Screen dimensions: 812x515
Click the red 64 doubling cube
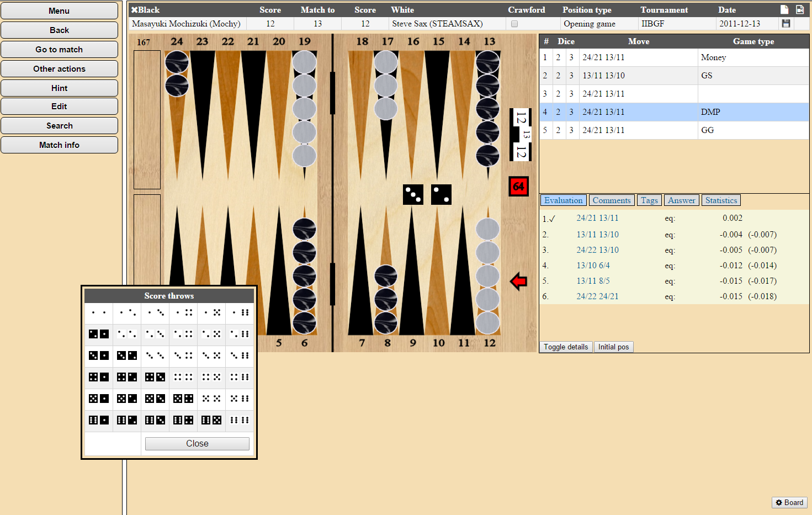click(518, 187)
